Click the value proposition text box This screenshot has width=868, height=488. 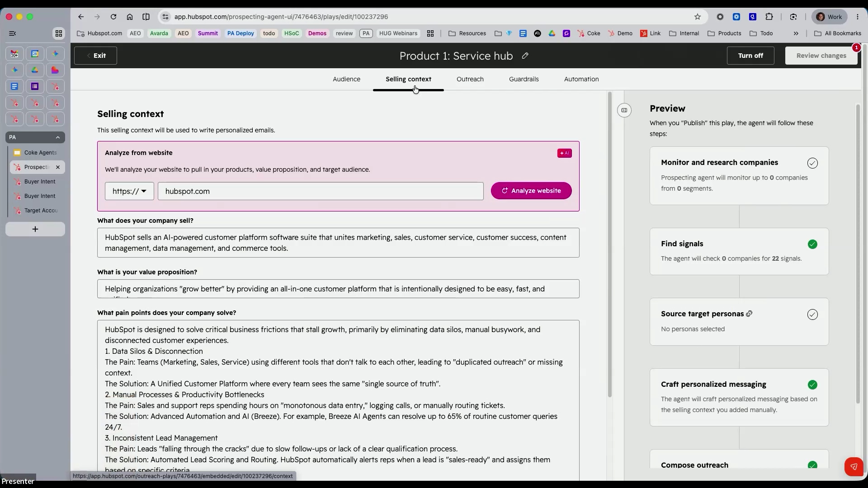click(338, 289)
